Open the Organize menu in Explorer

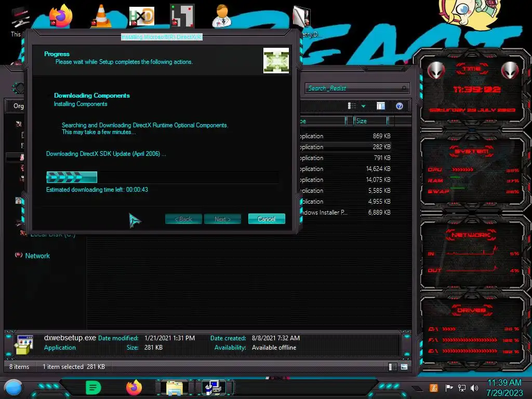point(18,106)
